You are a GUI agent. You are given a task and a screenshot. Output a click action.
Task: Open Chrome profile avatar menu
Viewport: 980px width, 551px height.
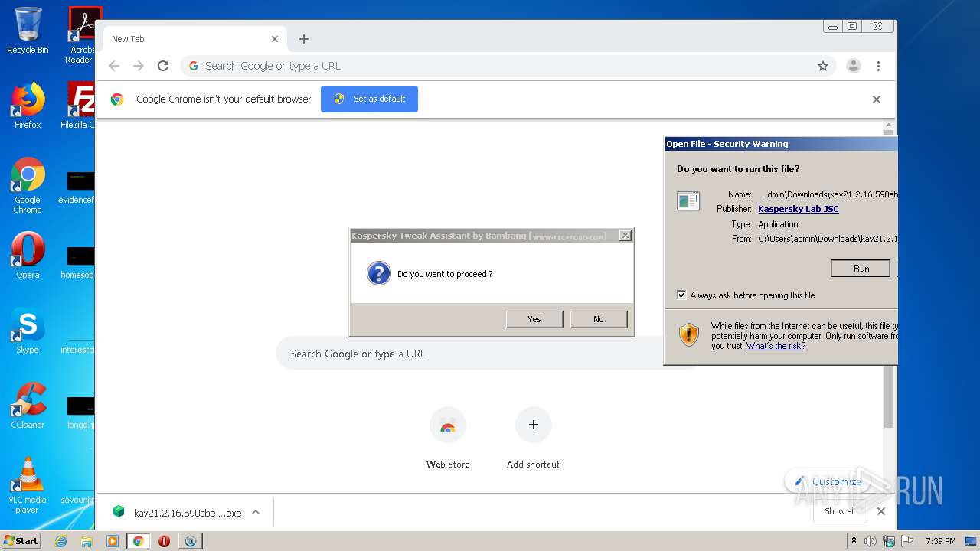point(854,66)
